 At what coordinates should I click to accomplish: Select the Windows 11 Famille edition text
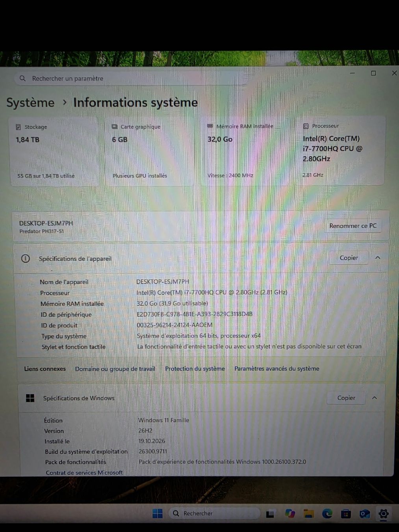[163, 420]
